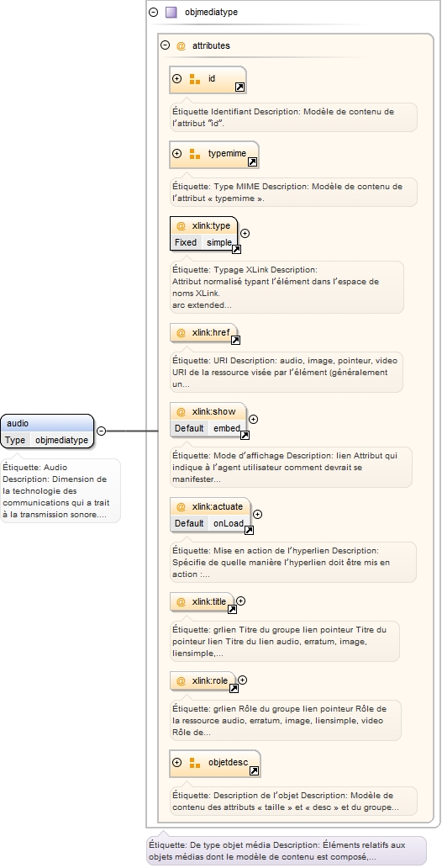This screenshot has height=868, width=442.
Task: Click the link arrow on objetdesc node
Action: pyautogui.click(x=254, y=771)
